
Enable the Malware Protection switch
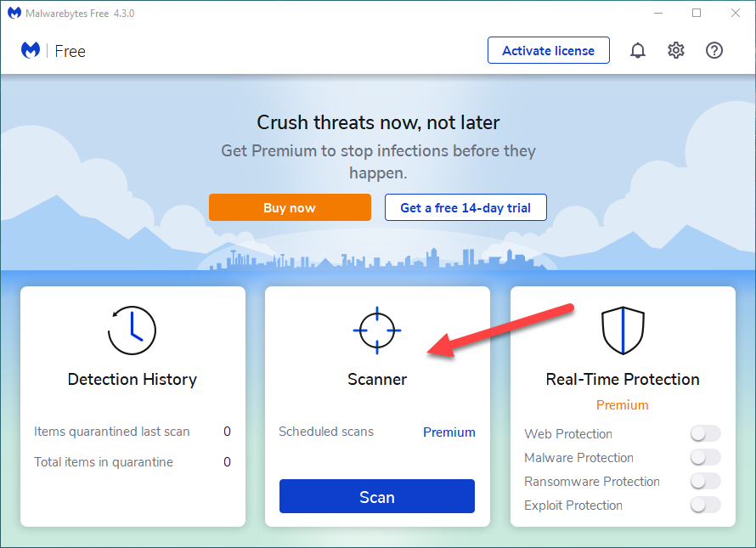click(705, 458)
